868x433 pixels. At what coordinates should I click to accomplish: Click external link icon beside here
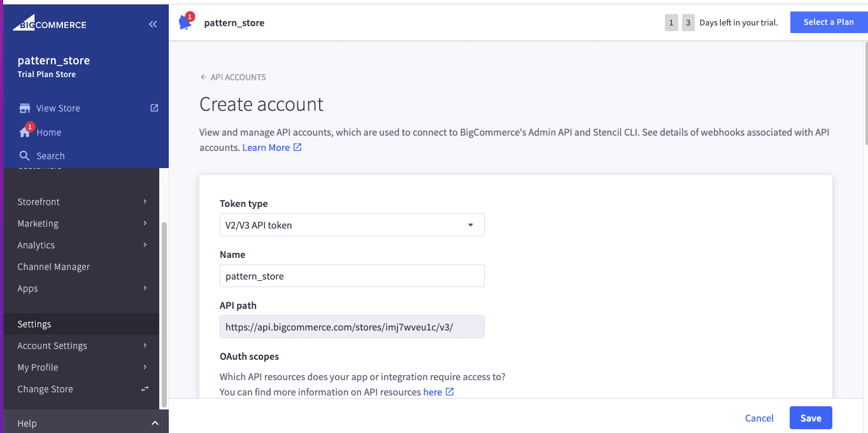click(x=450, y=392)
